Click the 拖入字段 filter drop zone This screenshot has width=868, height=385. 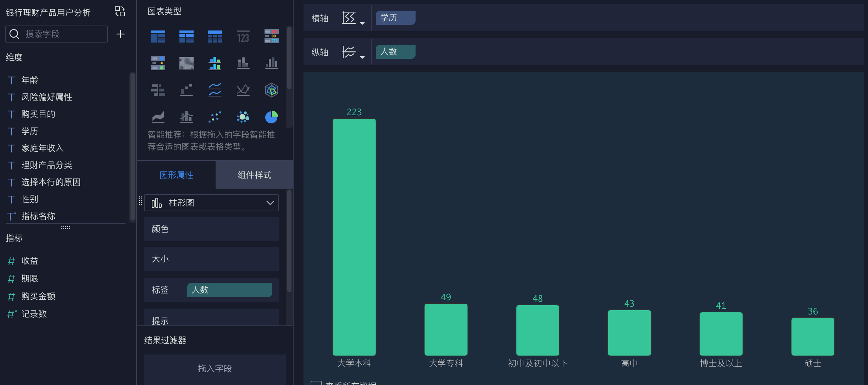pyautogui.click(x=215, y=369)
